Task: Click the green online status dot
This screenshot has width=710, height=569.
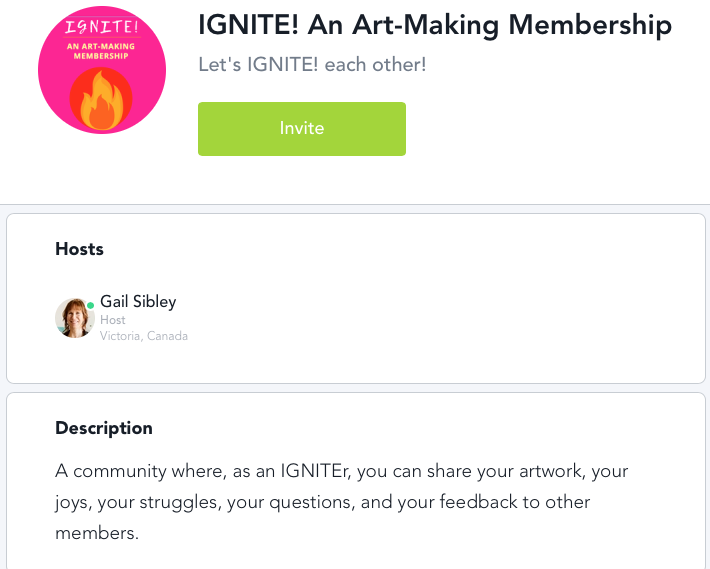Action: point(91,305)
